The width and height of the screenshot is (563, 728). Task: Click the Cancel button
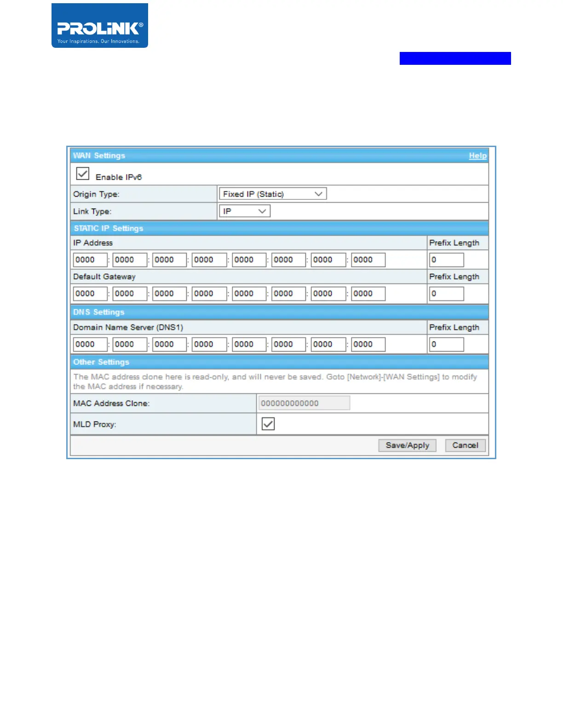(x=465, y=445)
